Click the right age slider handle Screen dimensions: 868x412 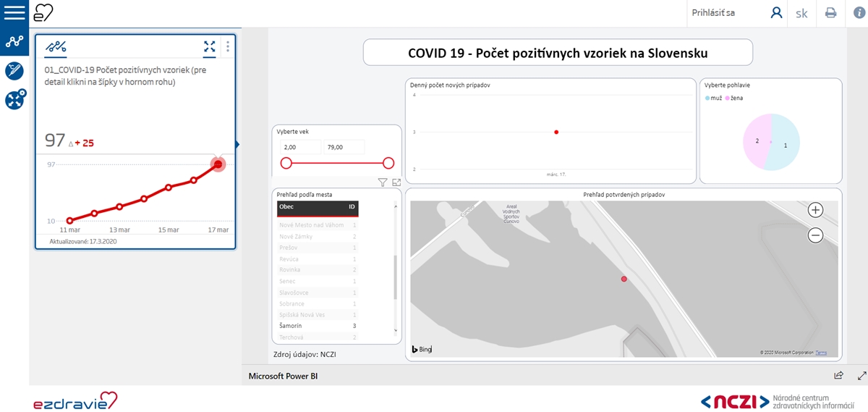388,163
